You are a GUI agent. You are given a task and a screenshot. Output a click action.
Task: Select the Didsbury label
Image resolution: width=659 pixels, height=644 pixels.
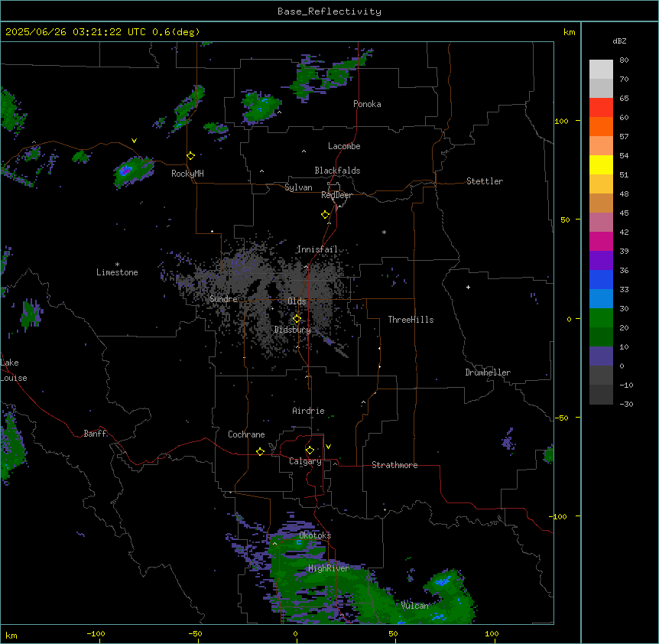pyautogui.click(x=293, y=330)
